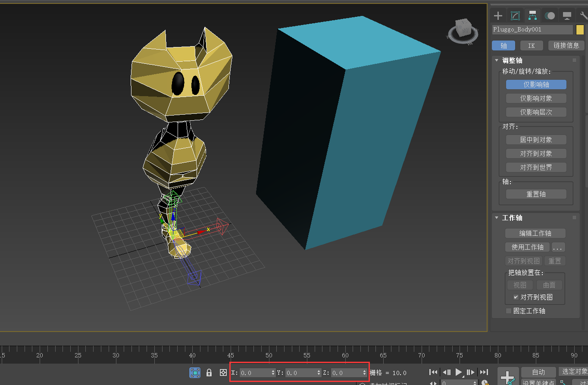
Task: Uncheck the 对齐到视图 checkbox
Action: click(516, 297)
